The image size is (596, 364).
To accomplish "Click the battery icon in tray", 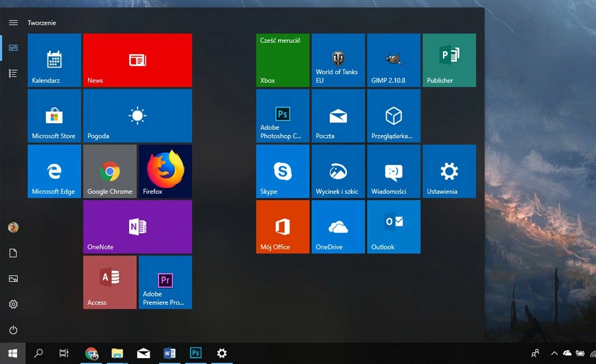I will [580, 353].
